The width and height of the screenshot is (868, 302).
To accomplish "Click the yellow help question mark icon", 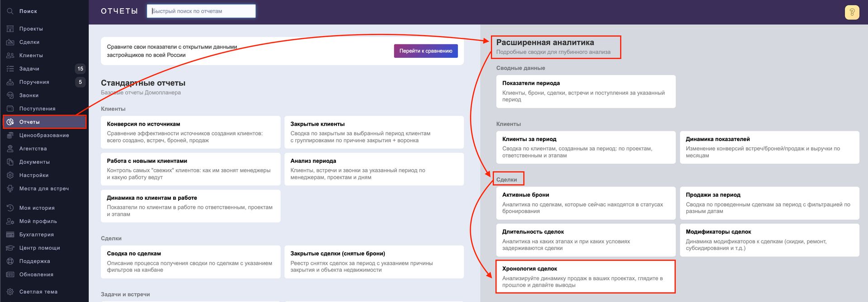I will click(x=852, y=12).
